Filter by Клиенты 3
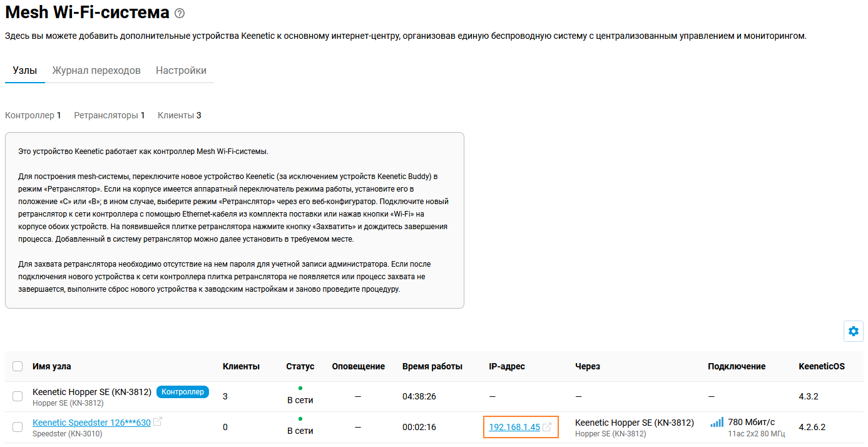 (x=179, y=115)
